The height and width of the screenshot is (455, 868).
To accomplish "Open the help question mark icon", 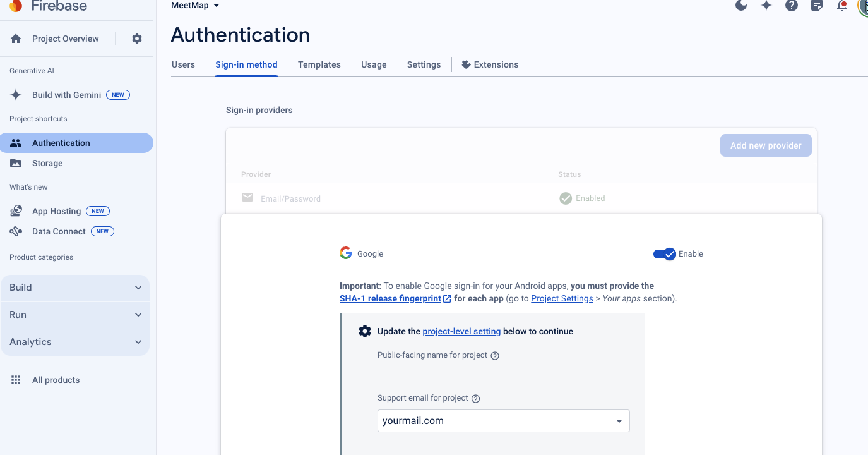I will click(792, 6).
